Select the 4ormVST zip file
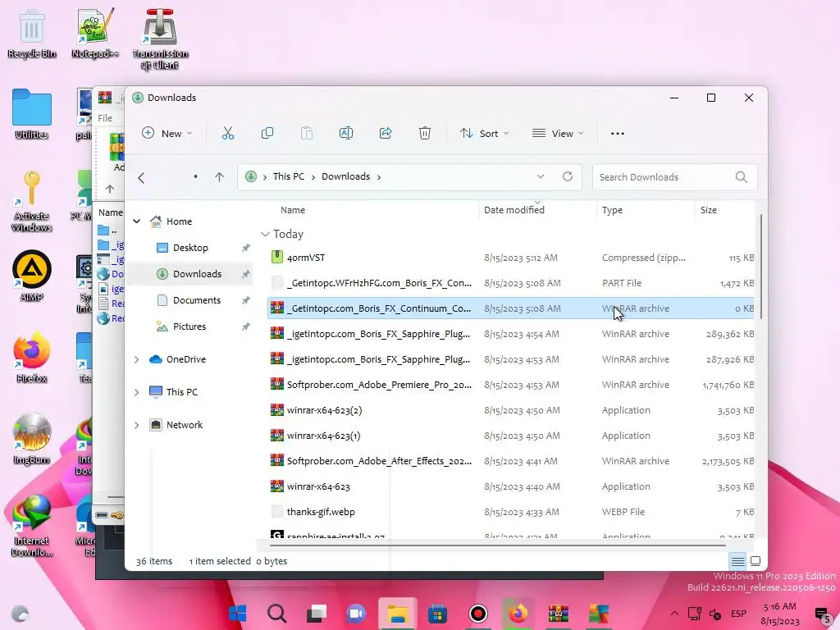The width and height of the screenshot is (840, 630). pyautogui.click(x=510, y=258)
